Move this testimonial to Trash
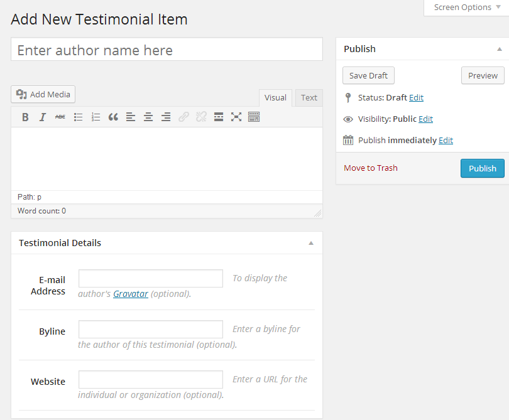509x420 pixels. (x=370, y=168)
